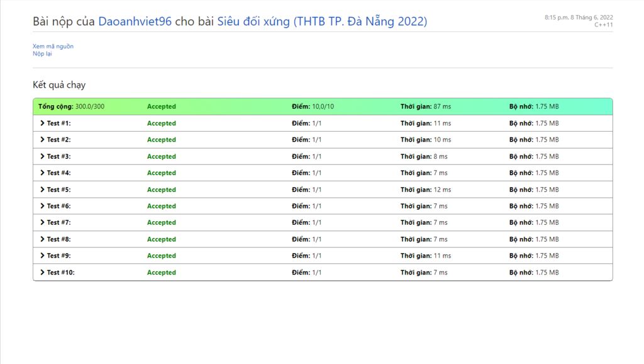The image size is (644, 364).
Task: Click Thời gian 11 ms in Test #1 row
Action: pos(426,123)
